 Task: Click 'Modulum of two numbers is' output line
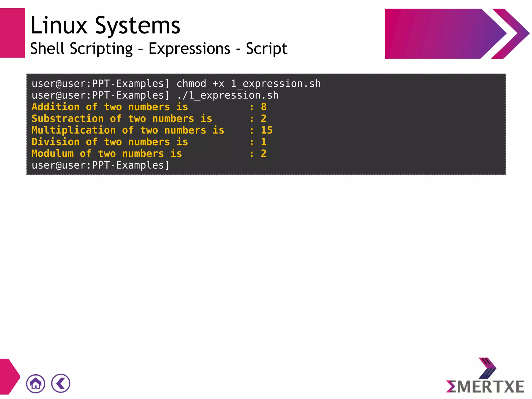(x=149, y=154)
